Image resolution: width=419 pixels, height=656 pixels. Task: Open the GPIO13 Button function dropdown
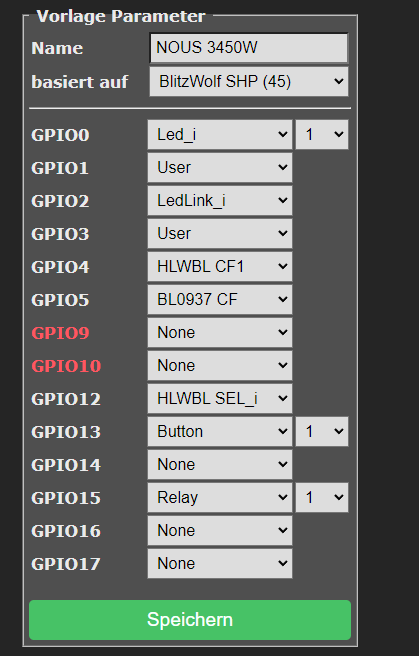point(220,432)
